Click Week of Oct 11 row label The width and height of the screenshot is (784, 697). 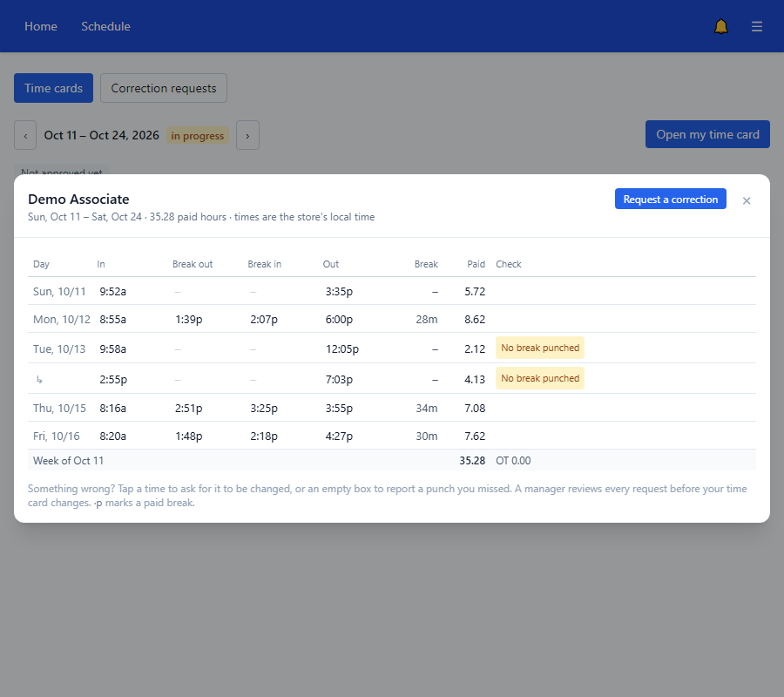68,461
